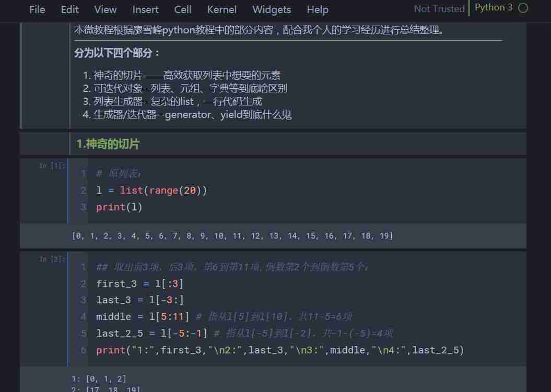Click list item '4. 生成器/迭代器'
Viewport: 551px width, 392px height.
tap(187, 114)
